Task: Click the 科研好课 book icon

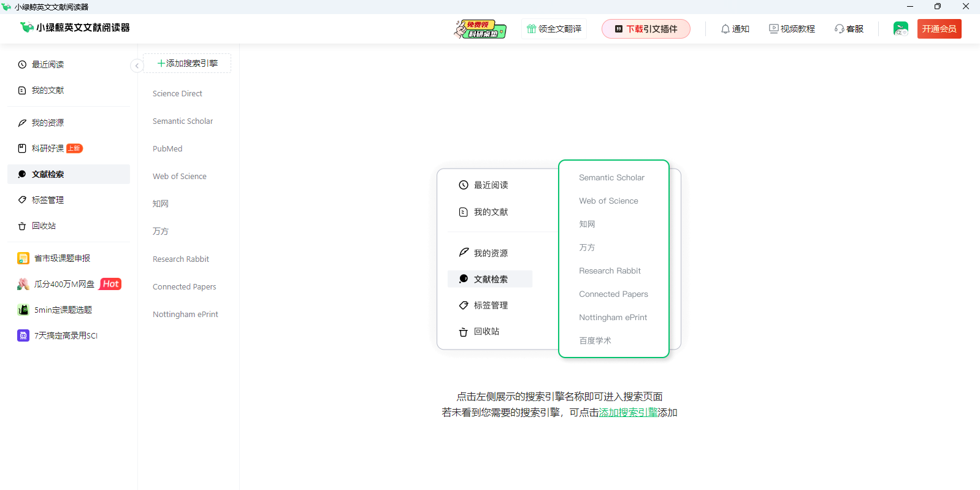Action: (x=22, y=148)
